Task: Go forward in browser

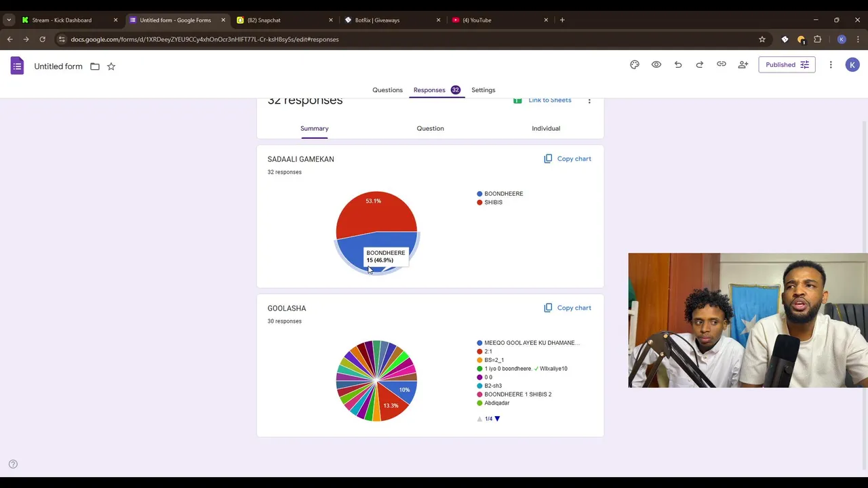Action: click(x=26, y=39)
